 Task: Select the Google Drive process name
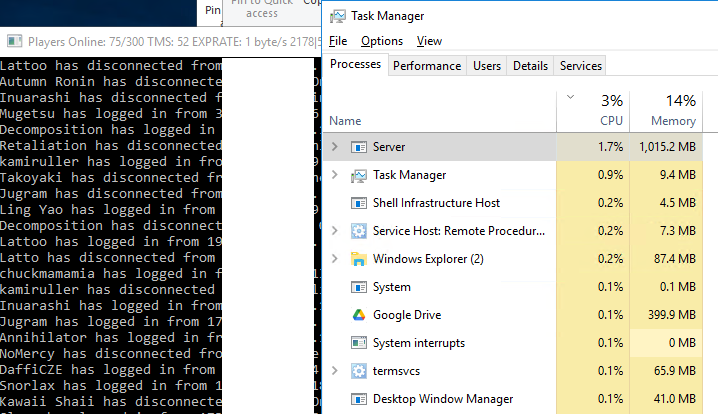click(407, 315)
